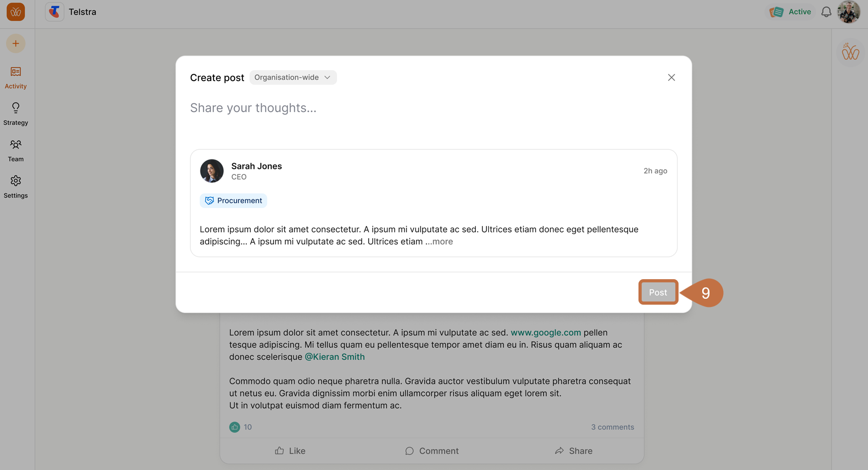Open the 3 comments link
The height and width of the screenshot is (470, 868).
point(612,427)
